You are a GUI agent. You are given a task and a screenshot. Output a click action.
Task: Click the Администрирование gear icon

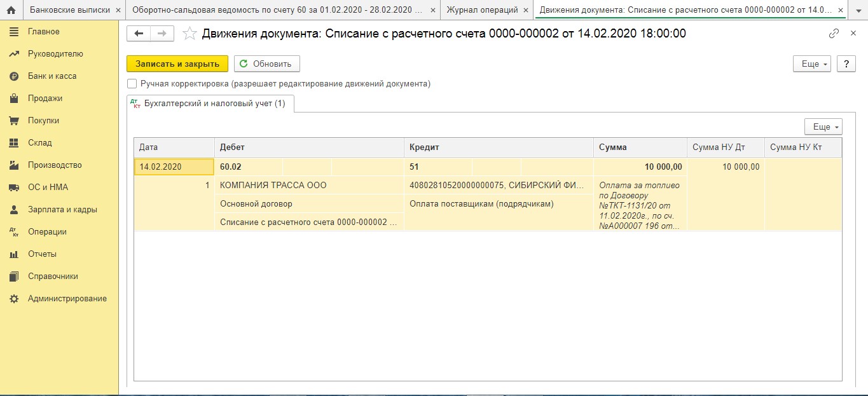[14, 299]
